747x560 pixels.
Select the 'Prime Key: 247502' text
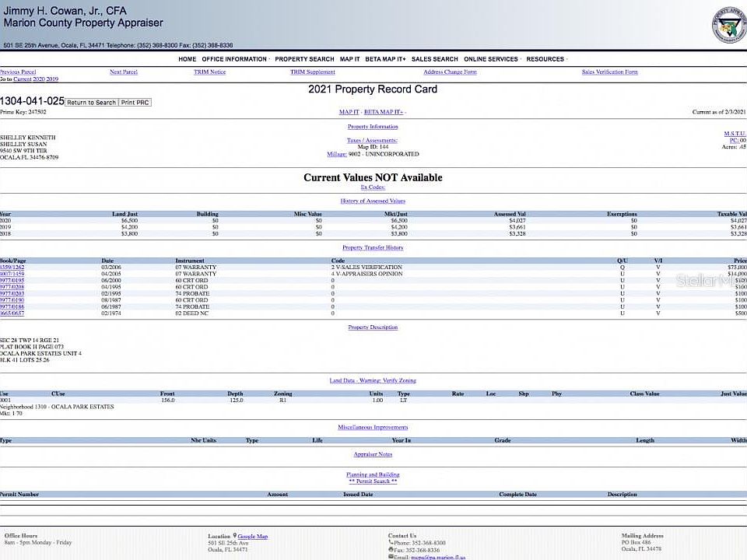(x=23, y=112)
